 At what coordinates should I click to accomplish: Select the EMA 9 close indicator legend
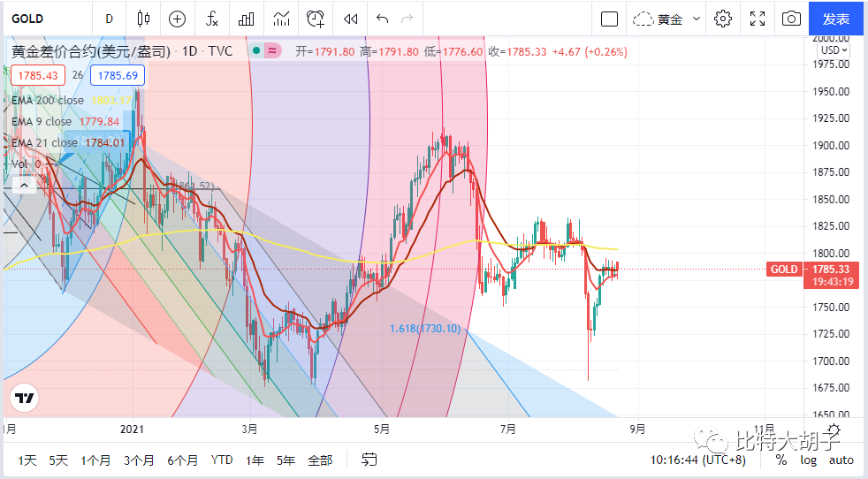(42, 121)
